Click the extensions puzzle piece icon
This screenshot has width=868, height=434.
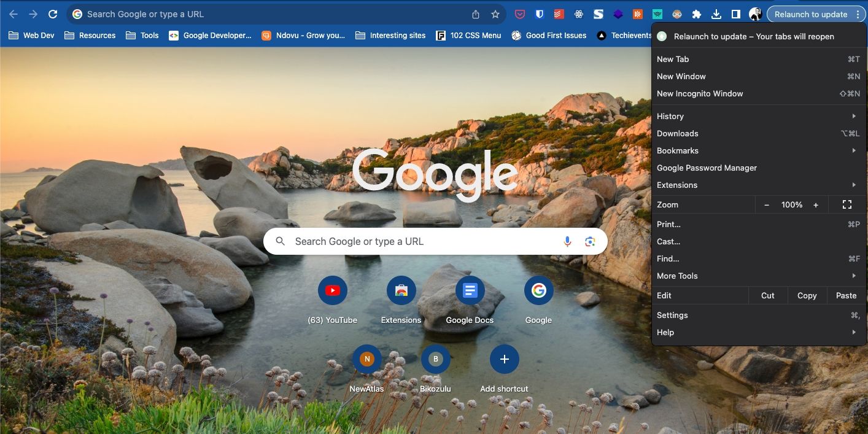coord(697,14)
